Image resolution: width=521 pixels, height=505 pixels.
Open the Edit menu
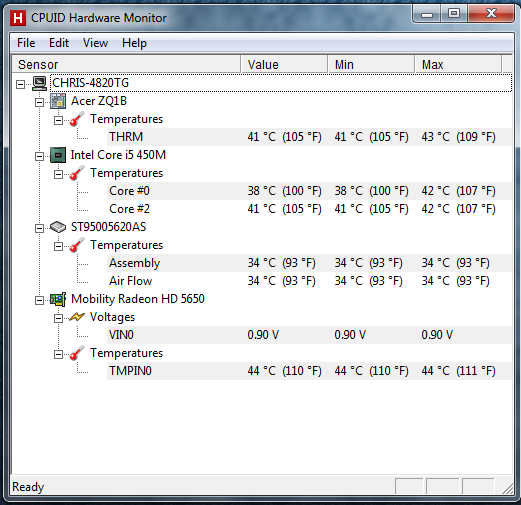pyautogui.click(x=59, y=43)
